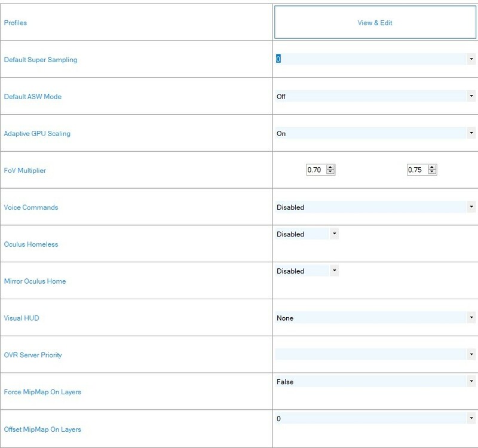Decrease the second FoV Multiplier value
The width and height of the screenshot is (478, 448).
point(433,173)
